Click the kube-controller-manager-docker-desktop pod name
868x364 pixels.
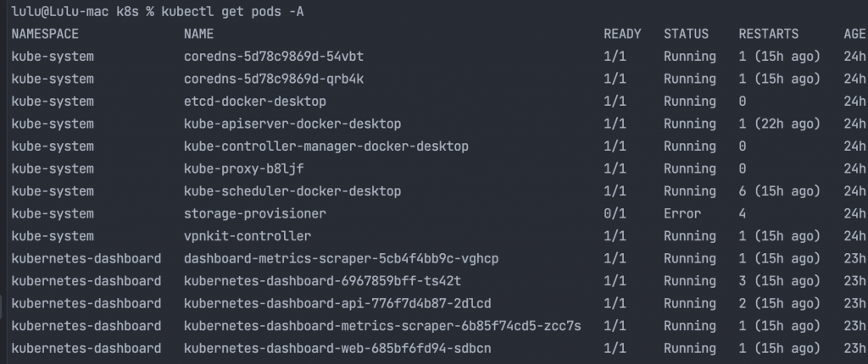coord(326,146)
